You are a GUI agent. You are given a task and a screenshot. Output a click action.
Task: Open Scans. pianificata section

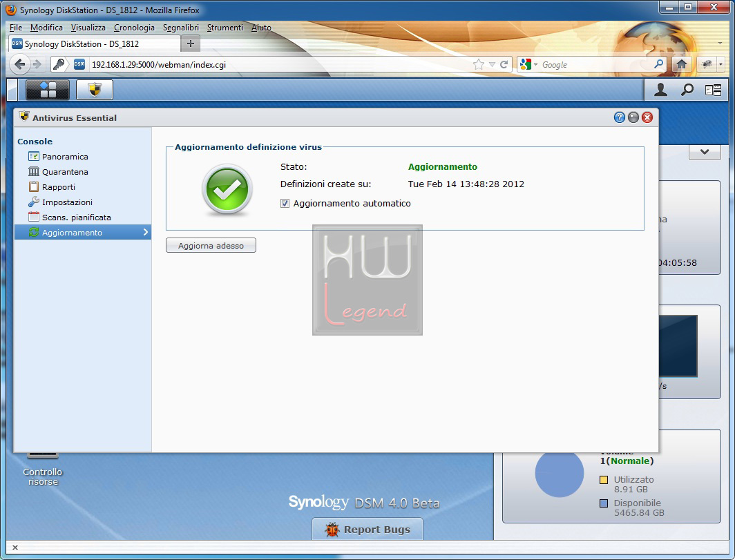pos(82,218)
